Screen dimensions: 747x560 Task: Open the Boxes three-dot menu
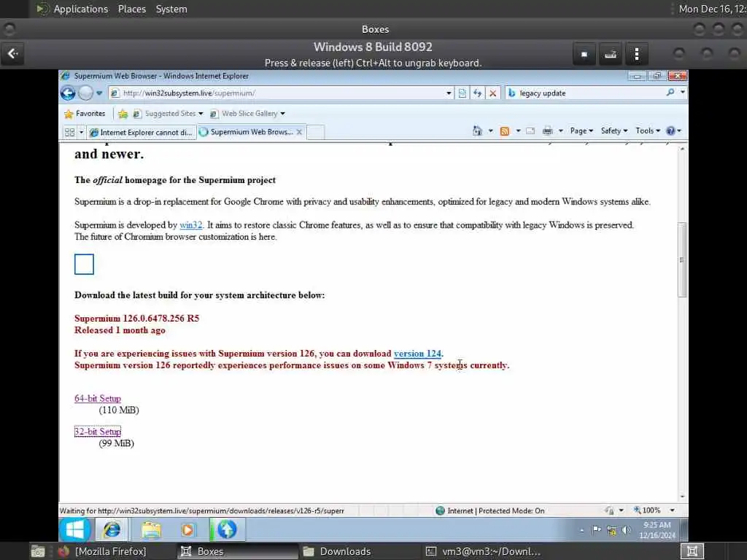pos(636,54)
